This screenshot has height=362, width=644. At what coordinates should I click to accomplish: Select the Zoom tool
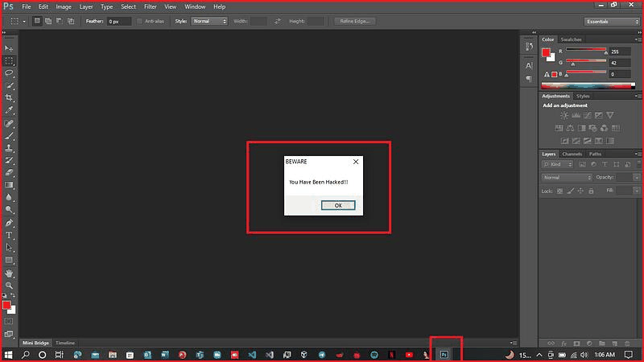pos(9,286)
